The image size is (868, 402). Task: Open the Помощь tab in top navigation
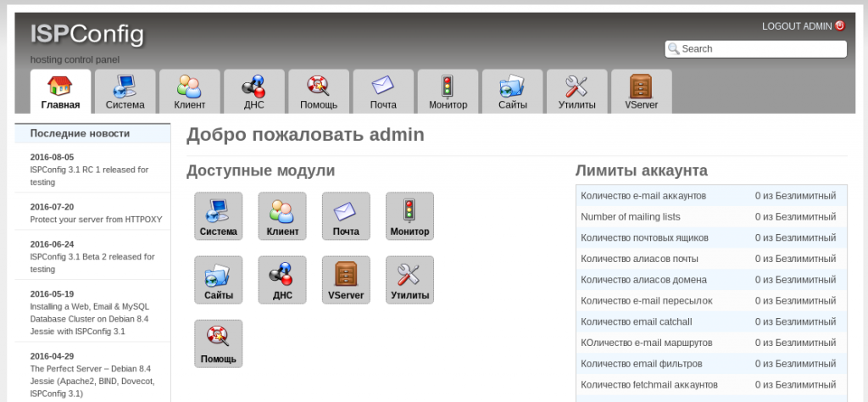click(x=319, y=92)
